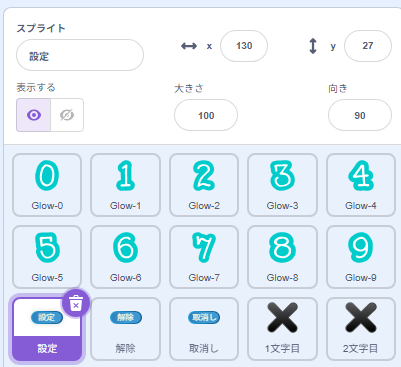
Task: Select the 取消し sprite
Action: (204, 329)
